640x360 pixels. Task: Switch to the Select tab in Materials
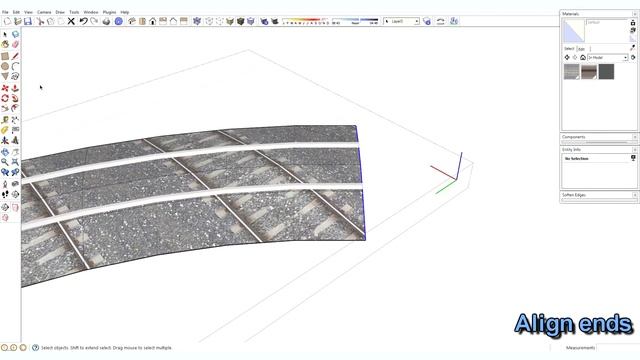[569, 49]
